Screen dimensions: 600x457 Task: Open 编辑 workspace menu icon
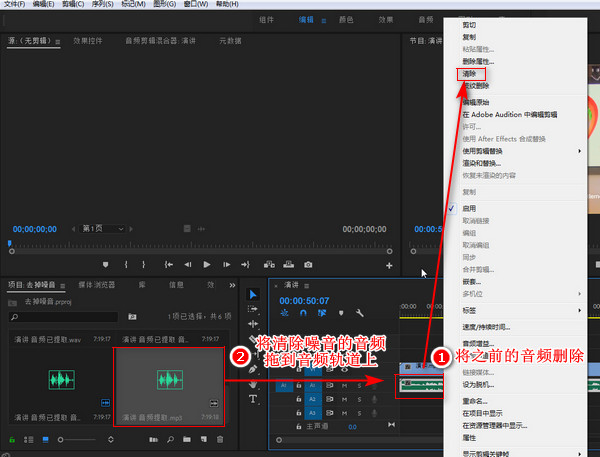click(x=324, y=21)
